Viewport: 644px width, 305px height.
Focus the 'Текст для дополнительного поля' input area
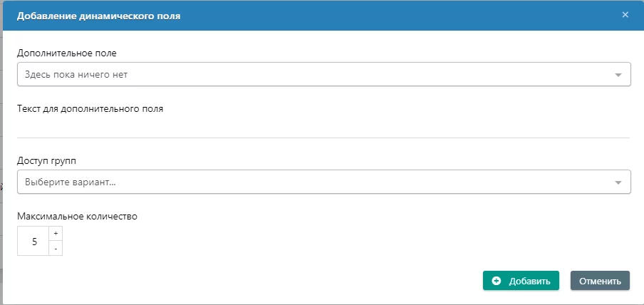point(323,126)
